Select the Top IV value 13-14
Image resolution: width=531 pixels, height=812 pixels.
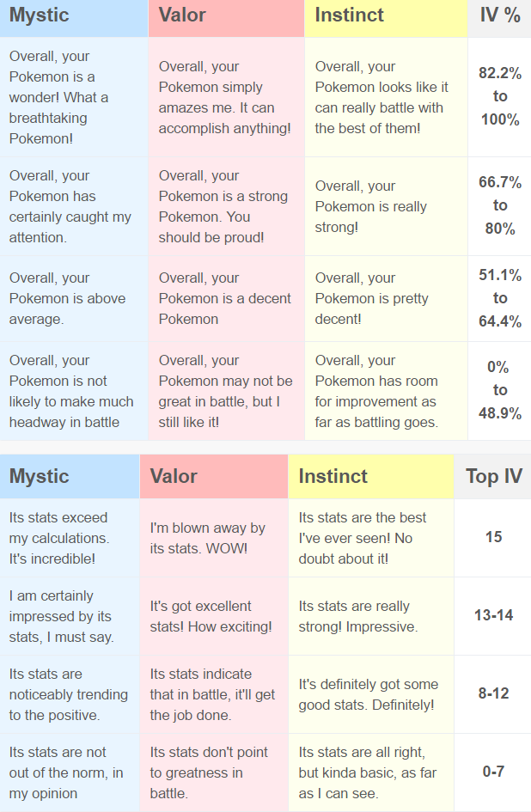click(492, 616)
